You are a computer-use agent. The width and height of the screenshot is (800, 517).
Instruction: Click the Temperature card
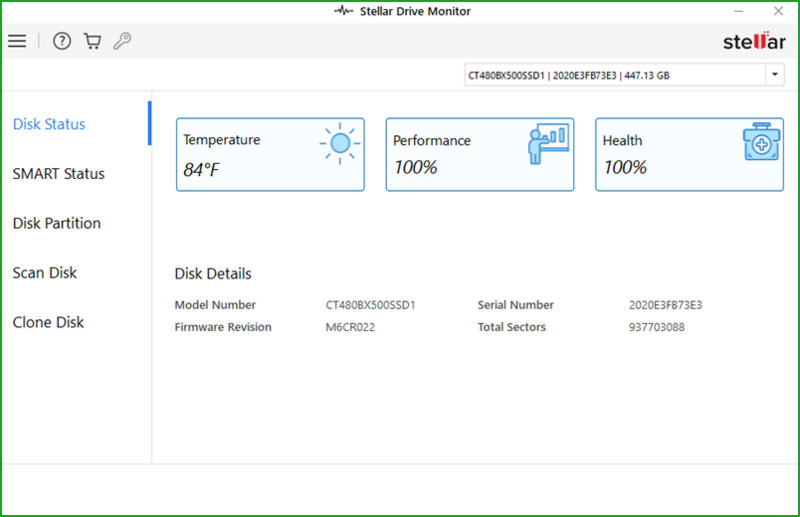(x=270, y=155)
